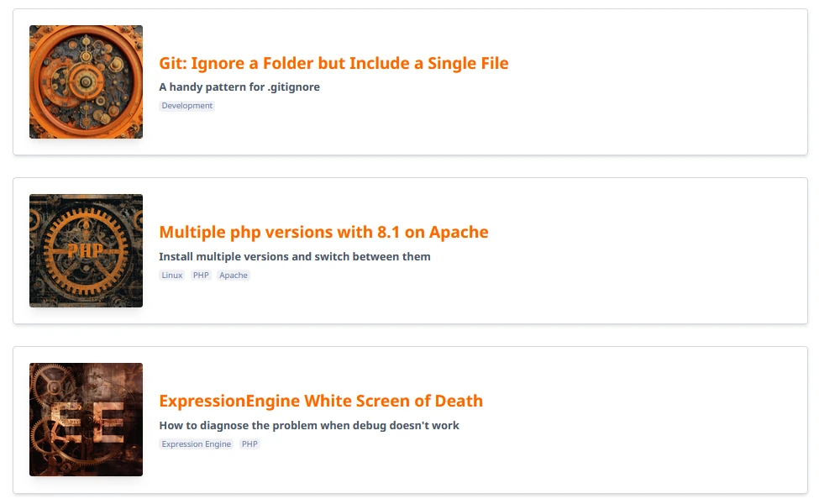Click the Development tag
819x504 pixels.
click(186, 105)
